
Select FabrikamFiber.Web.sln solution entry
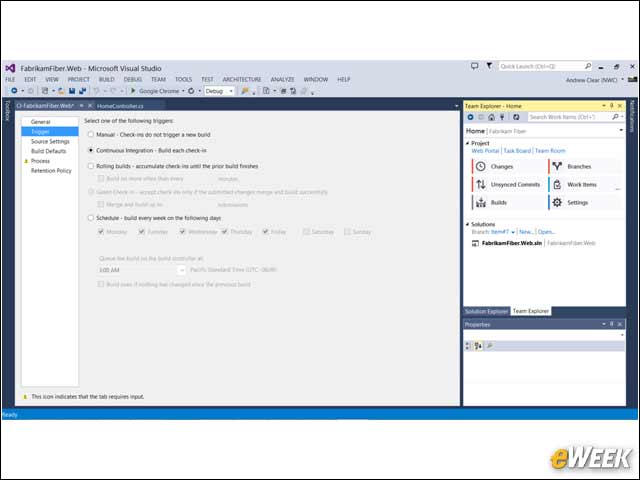coord(512,243)
